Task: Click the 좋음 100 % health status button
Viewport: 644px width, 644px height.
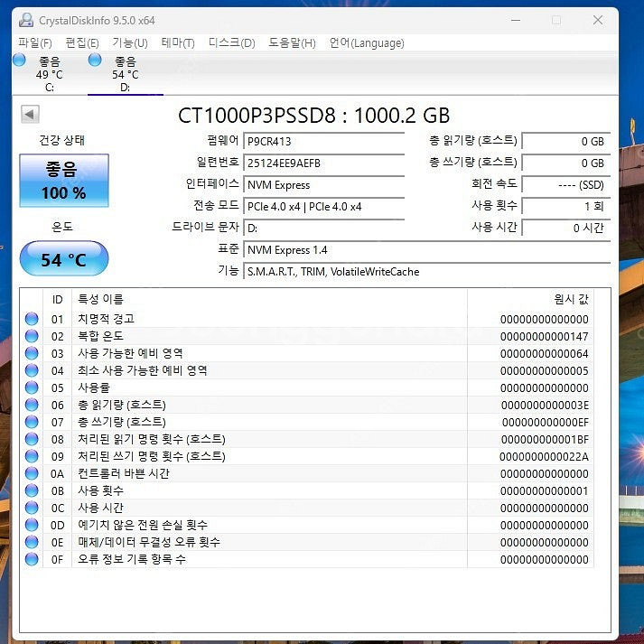Action: click(64, 181)
